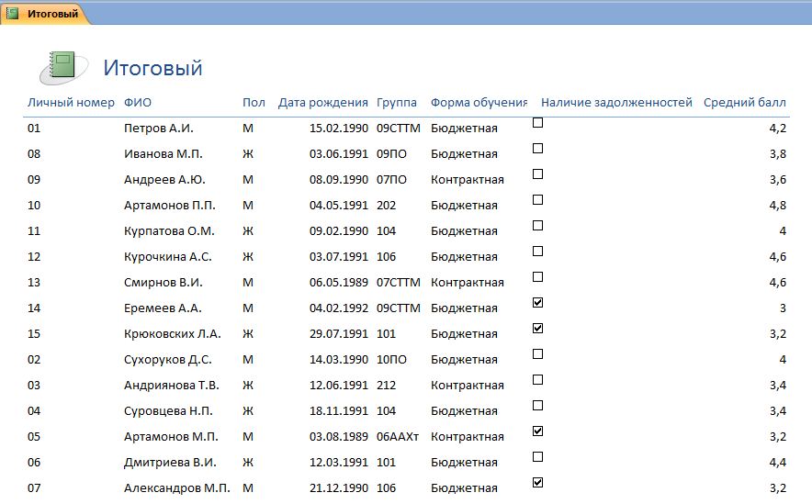
Task: Click Контрактная in Андреев А.Ю. row
Action: tap(468, 180)
